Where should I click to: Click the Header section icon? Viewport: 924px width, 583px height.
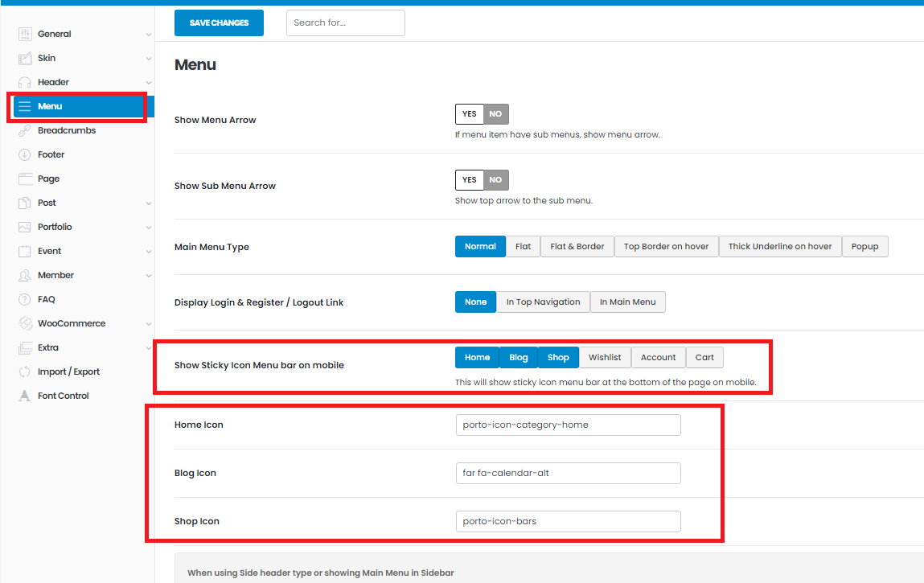pos(25,83)
